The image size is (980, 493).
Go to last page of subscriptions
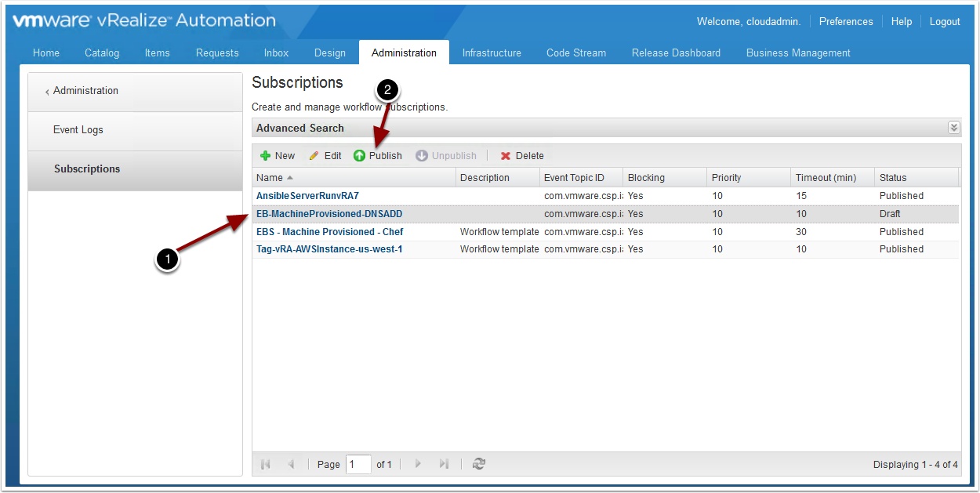(x=443, y=464)
